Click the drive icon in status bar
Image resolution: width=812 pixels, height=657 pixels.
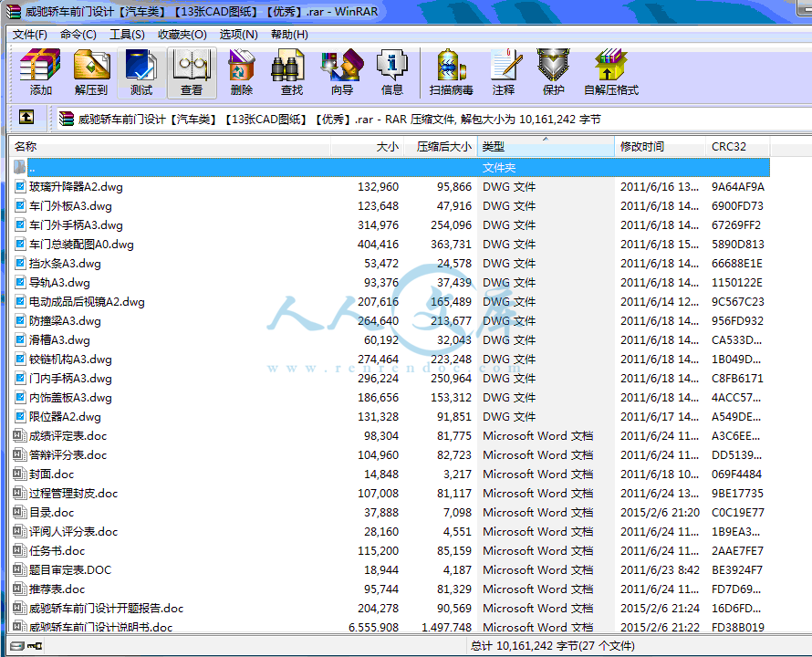[17, 646]
